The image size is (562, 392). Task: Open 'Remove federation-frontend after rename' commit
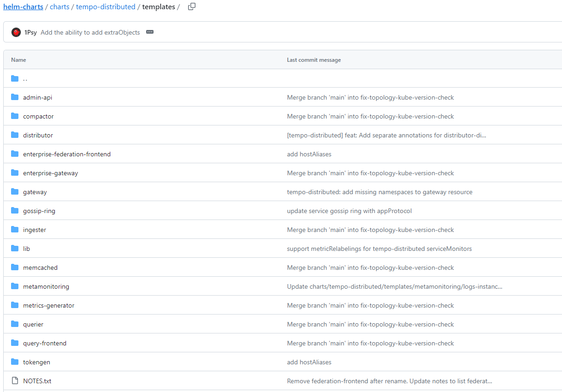click(x=390, y=381)
